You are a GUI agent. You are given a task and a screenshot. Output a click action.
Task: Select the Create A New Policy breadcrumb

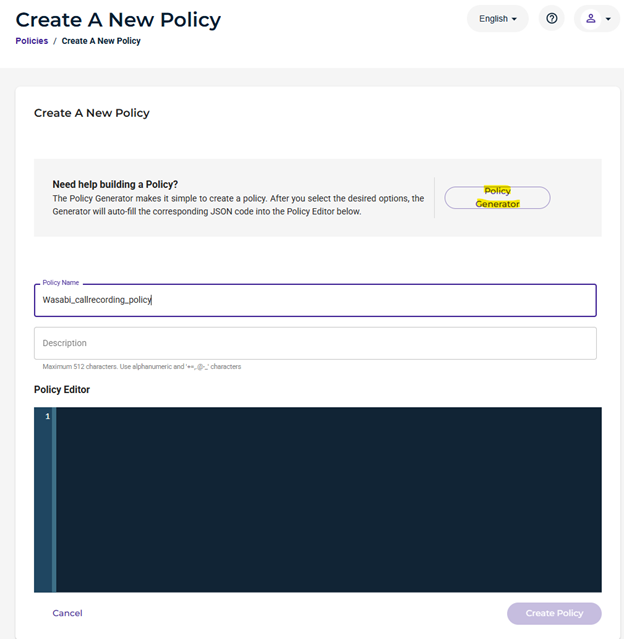[101, 41]
